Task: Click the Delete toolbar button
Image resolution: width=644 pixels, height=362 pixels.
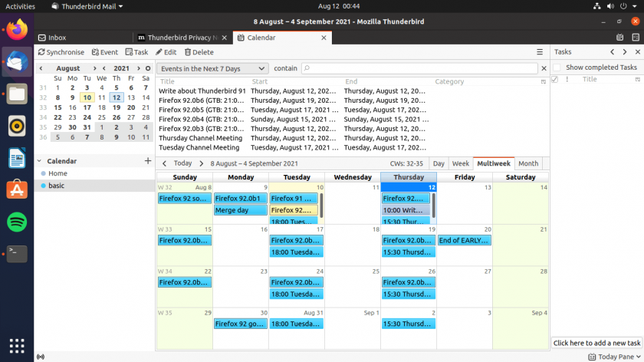Action: [x=199, y=52]
